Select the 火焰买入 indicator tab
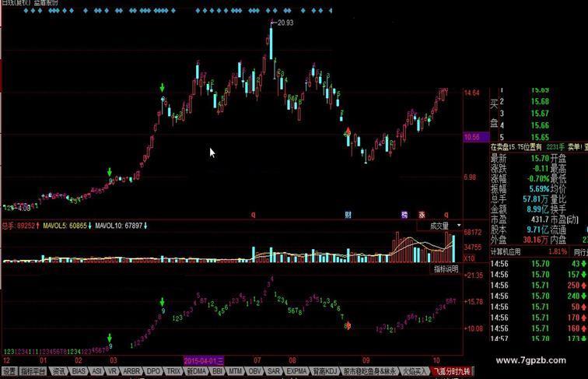The height and width of the screenshot is (379, 588). click(415, 371)
